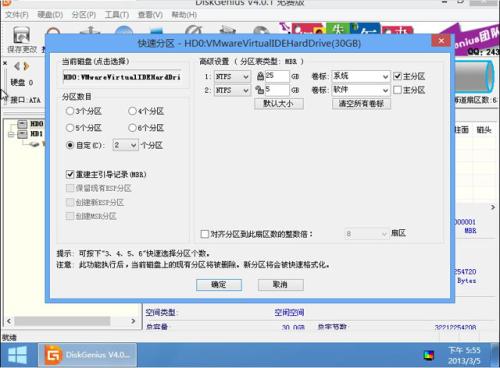The width and height of the screenshot is (500, 368).
Task: Open the 分区(P) menu
Action: 84,15
